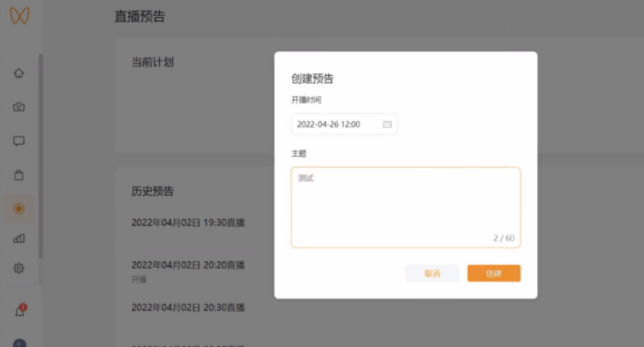Open the home icon in sidebar
The image size is (644, 347).
pos(19,73)
